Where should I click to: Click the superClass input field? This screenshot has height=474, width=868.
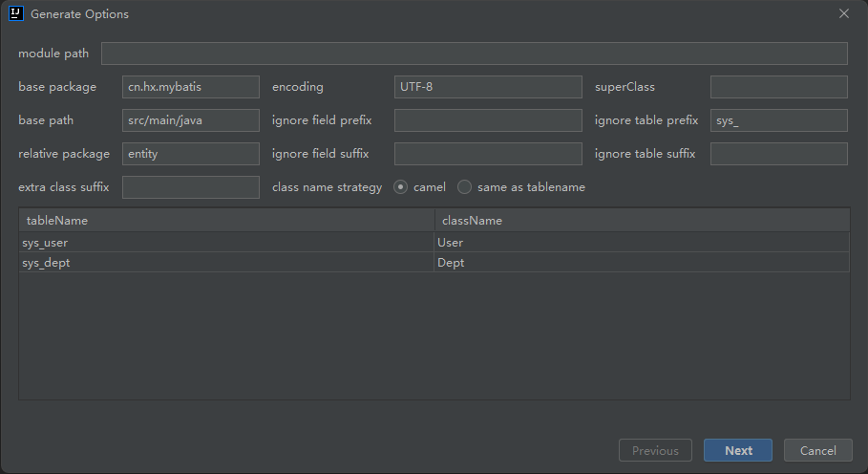(779, 87)
